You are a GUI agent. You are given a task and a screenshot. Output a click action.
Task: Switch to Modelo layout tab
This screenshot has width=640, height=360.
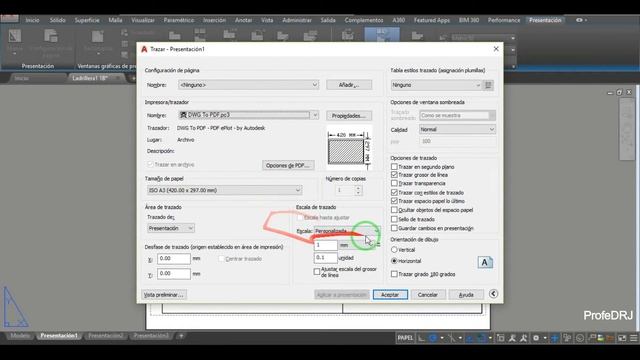point(20,336)
